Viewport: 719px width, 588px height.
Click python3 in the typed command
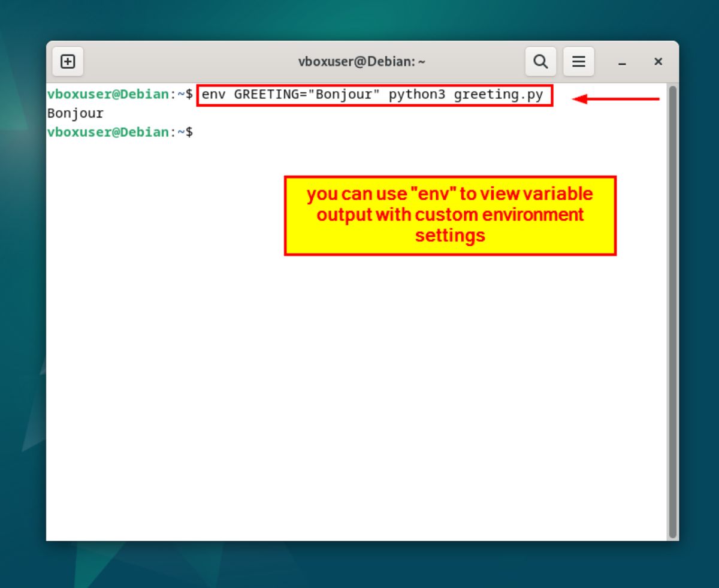click(x=417, y=95)
